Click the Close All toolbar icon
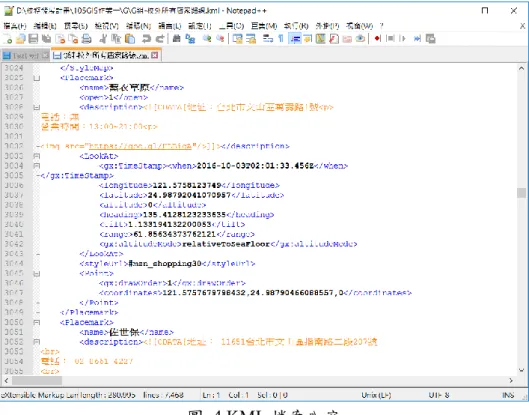Image resolution: width=529 pixels, height=415 pixels. click(73, 39)
